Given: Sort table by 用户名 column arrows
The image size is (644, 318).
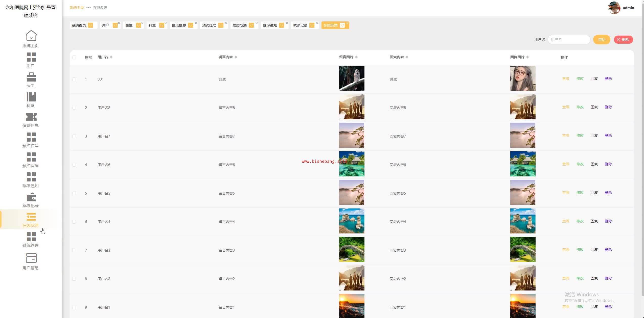Looking at the screenshot, I should [x=111, y=57].
